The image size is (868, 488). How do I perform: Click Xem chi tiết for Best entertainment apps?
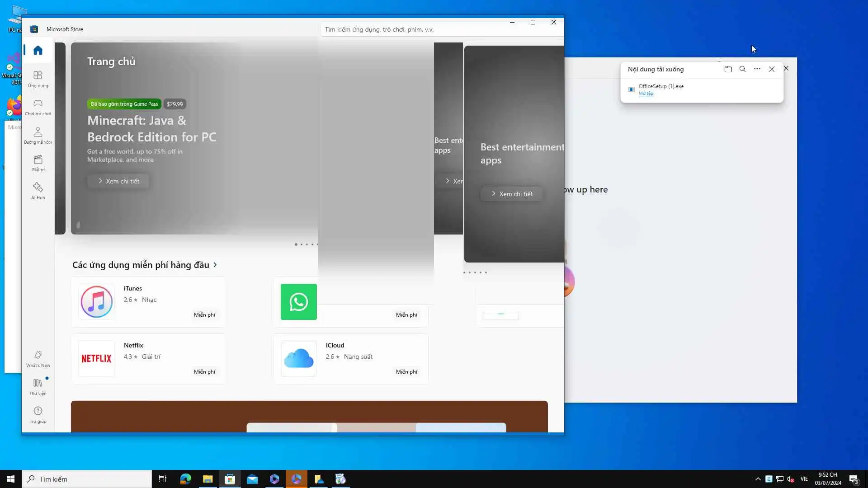(511, 194)
